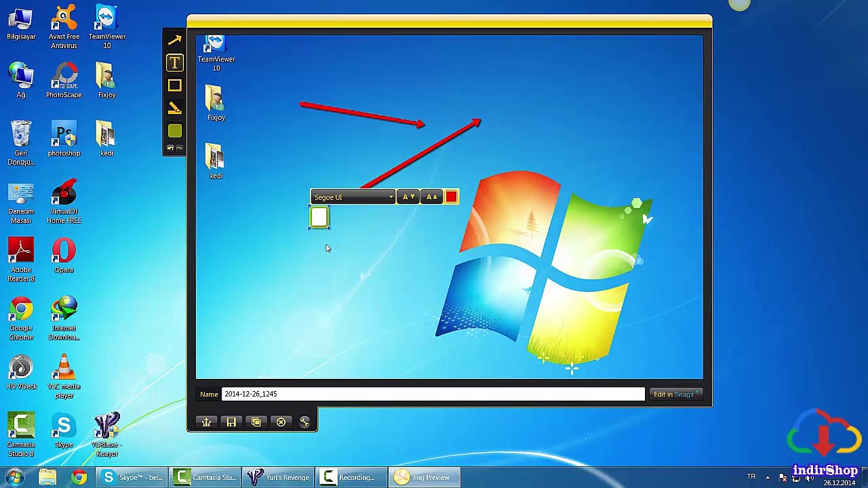Click the Edit in Snagit button
The width and height of the screenshot is (868, 488).
point(675,394)
